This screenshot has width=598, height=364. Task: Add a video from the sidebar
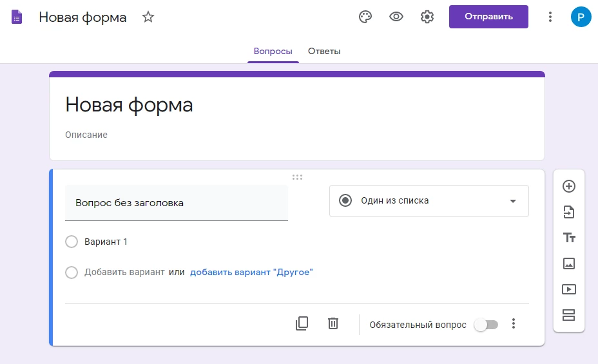568,289
